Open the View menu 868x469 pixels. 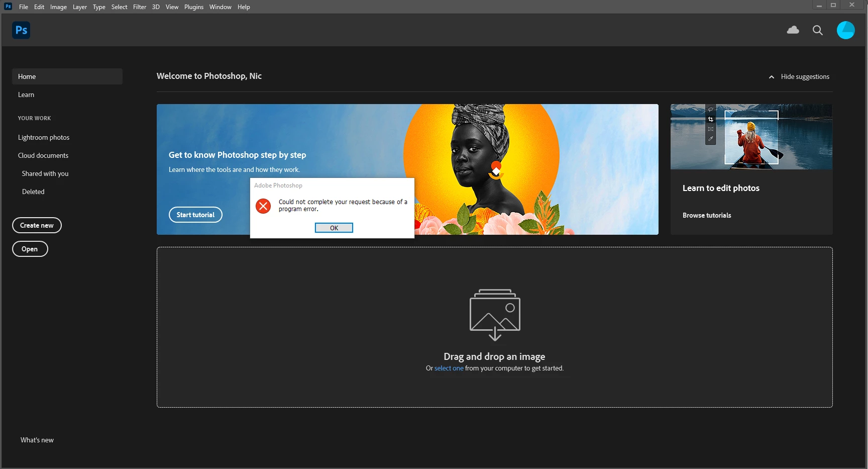(172, 7)
